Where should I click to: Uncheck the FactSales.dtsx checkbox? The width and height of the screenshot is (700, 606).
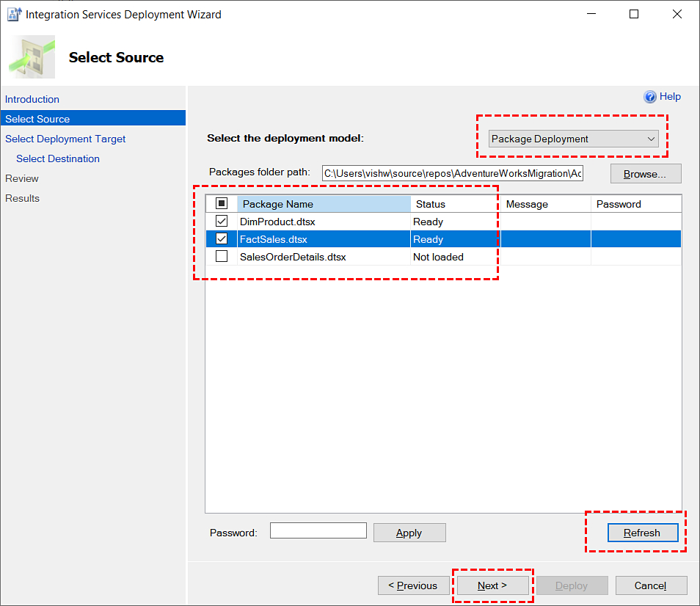pyautogui.click(x=222, y=238)
